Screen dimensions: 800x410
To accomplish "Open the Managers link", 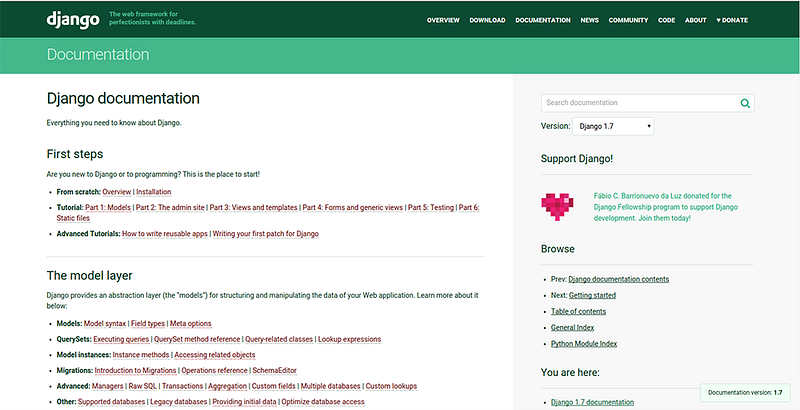I will tap(108, 387).
